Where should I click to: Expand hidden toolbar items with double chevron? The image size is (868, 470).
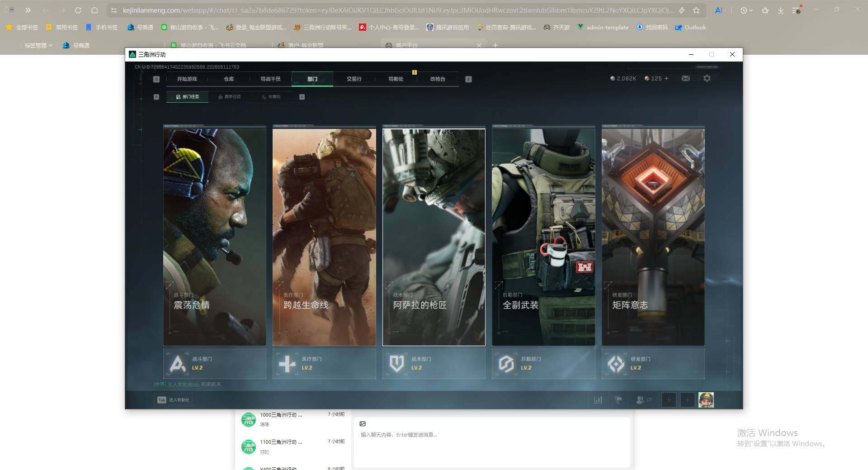click(28, 10)
